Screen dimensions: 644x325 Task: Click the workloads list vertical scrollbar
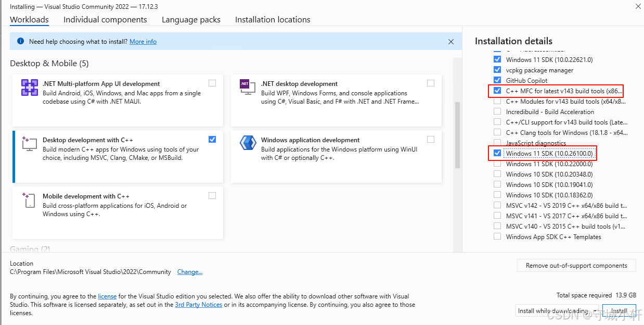(x=458, y=135)
